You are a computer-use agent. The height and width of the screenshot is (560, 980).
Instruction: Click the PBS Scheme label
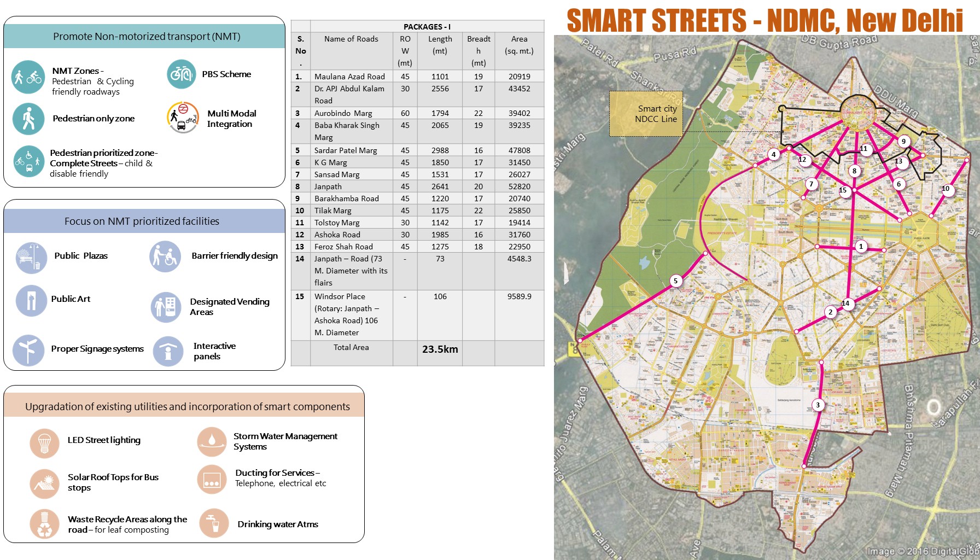pos(226,74)
